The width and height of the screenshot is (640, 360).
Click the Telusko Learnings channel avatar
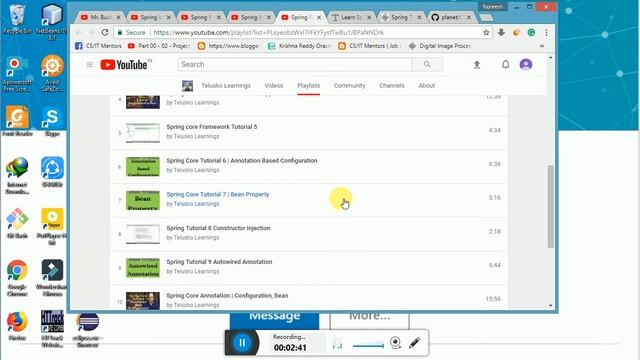pyautogui.click(x=187, y=86)
